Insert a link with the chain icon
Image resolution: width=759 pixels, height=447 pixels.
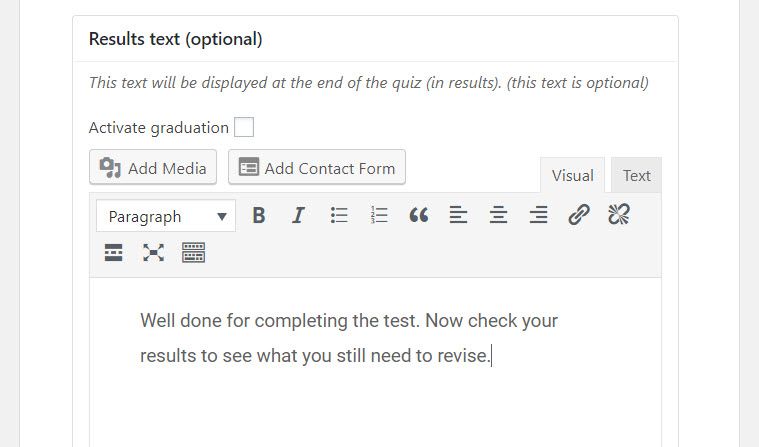(x=578, y=215)
